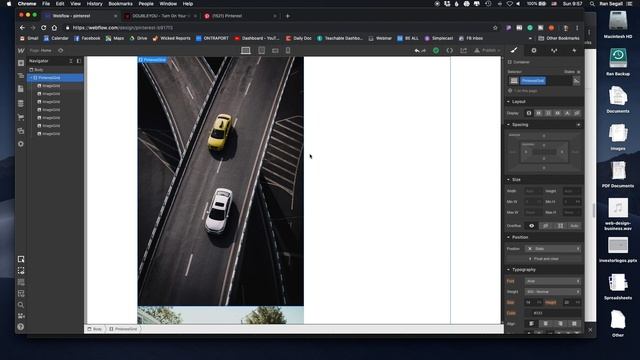Open the Position Static dropdown
Viewport: 640px width, 360px height.
pos(553,249)
